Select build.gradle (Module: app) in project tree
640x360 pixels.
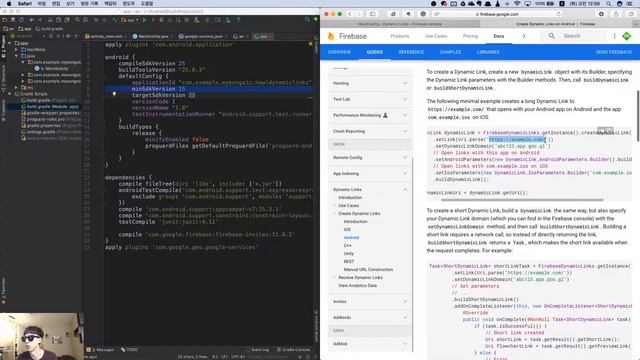tap(50, 107)
